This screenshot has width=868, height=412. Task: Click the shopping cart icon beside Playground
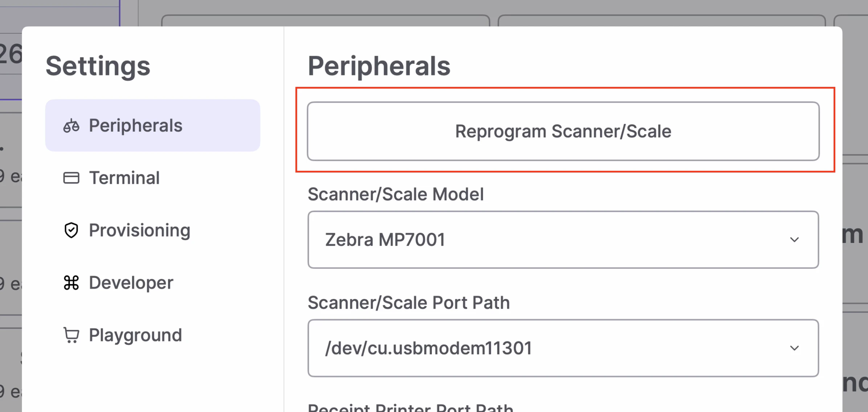[x=71, y=335]
